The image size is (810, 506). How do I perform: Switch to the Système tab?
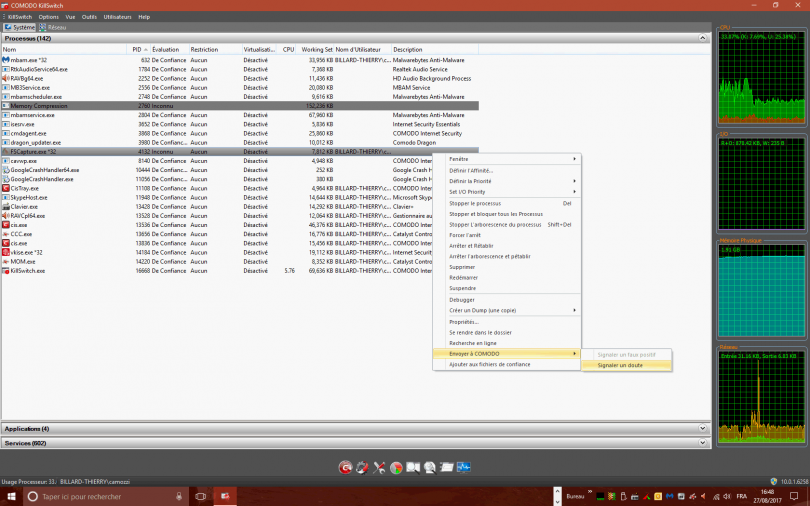(20, 27)
